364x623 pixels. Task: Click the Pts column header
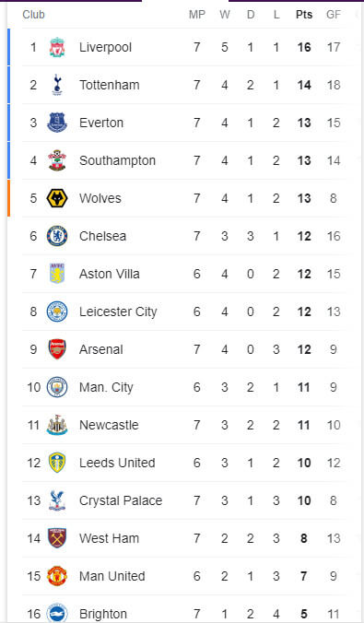click(304, 15)
